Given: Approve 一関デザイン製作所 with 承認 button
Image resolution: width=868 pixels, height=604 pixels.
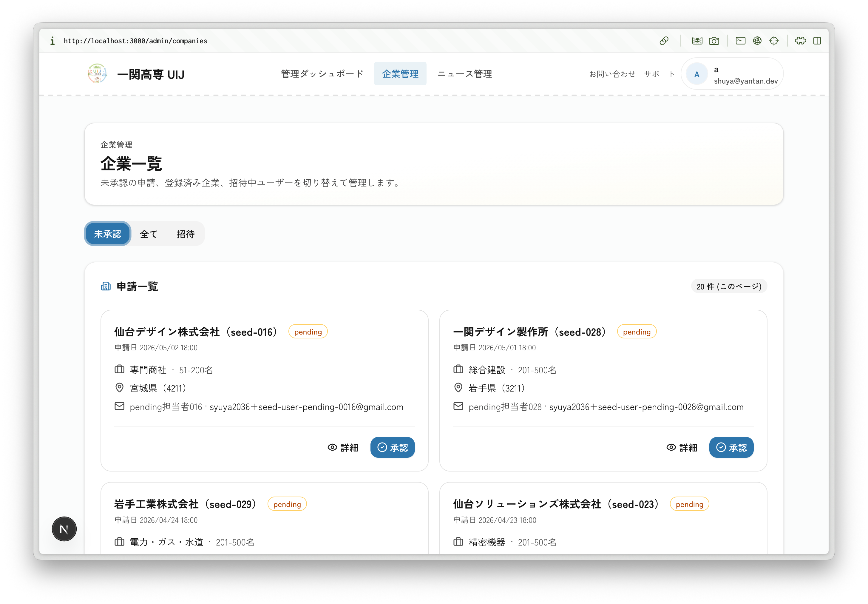Looking at the screenshot, I should pyautogui.click(x=731, y=447).
